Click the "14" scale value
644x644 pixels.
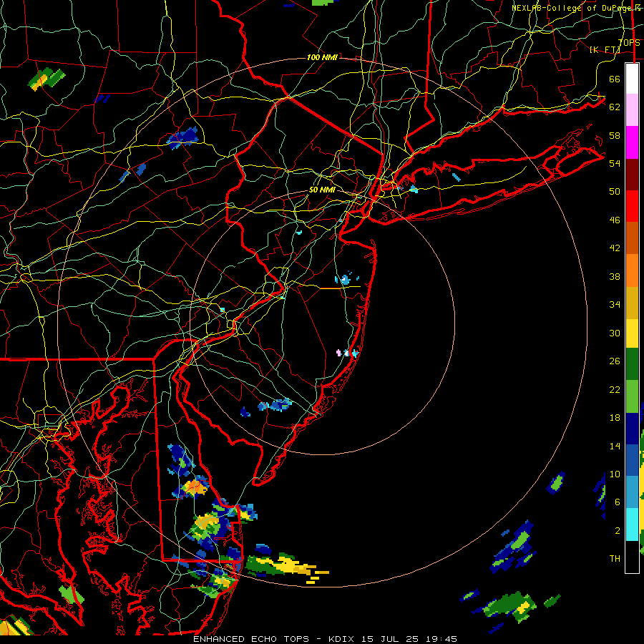615,446
